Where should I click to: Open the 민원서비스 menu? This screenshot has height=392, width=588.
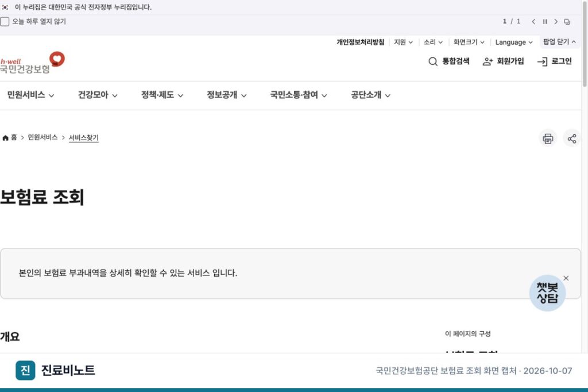click(31, 95)
